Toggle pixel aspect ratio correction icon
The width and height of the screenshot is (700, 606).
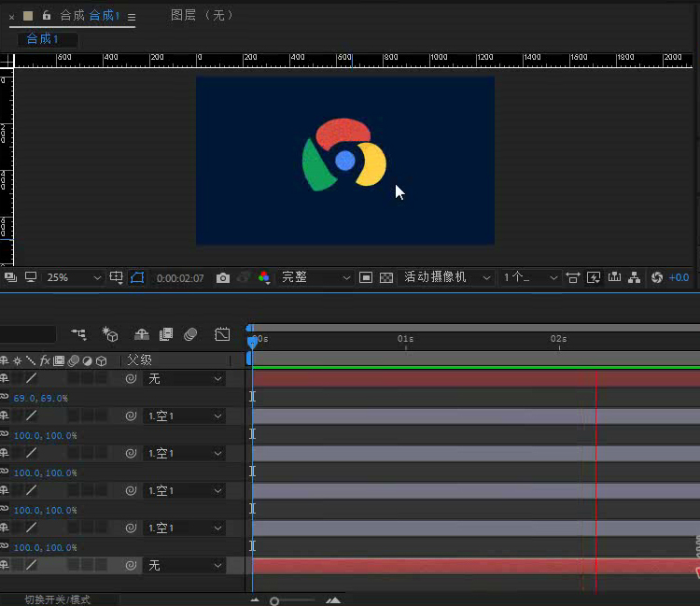click(x=573, y=277)
